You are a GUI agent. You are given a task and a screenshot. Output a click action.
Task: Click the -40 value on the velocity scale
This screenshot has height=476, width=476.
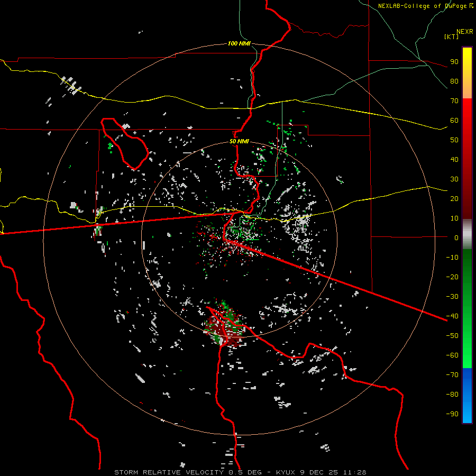point(452,316)
